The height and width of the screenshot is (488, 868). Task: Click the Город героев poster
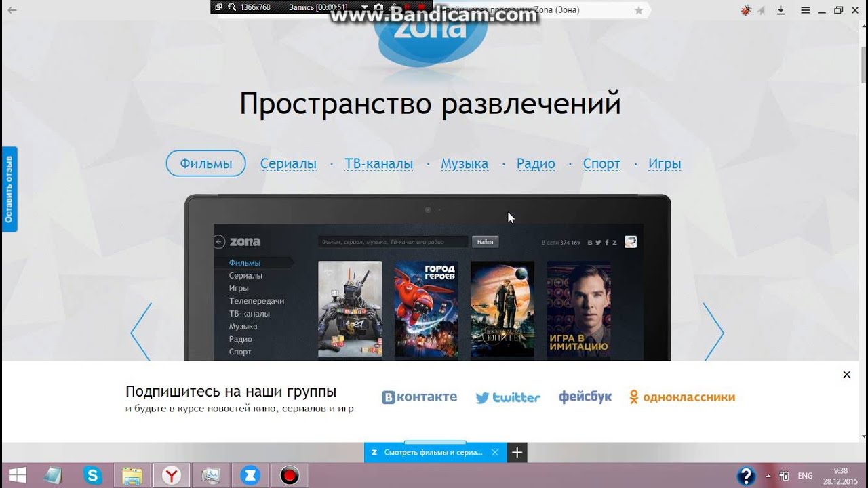(426, 309)
